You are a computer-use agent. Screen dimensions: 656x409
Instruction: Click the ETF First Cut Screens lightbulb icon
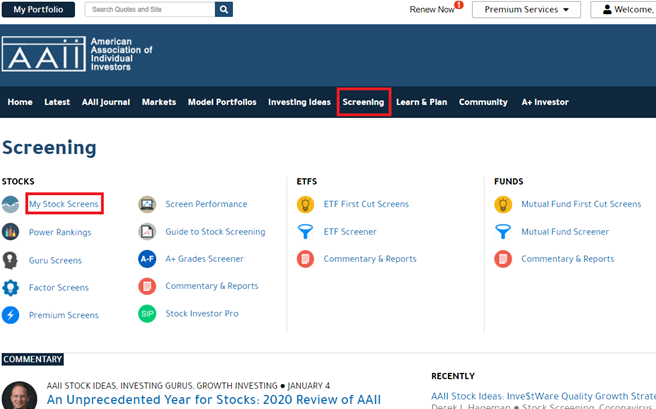(x=305, y=204)
